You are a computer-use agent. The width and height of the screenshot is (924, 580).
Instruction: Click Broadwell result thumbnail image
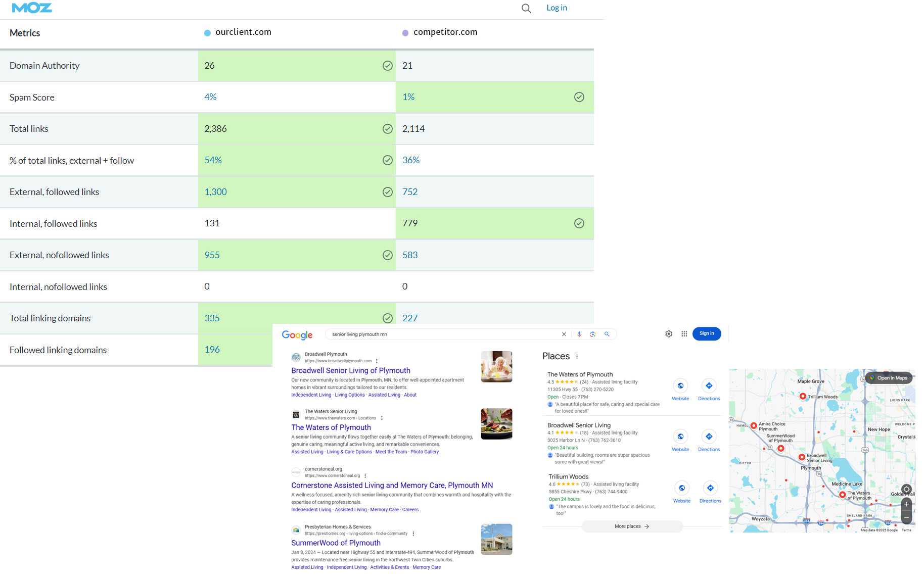[496, 367]
